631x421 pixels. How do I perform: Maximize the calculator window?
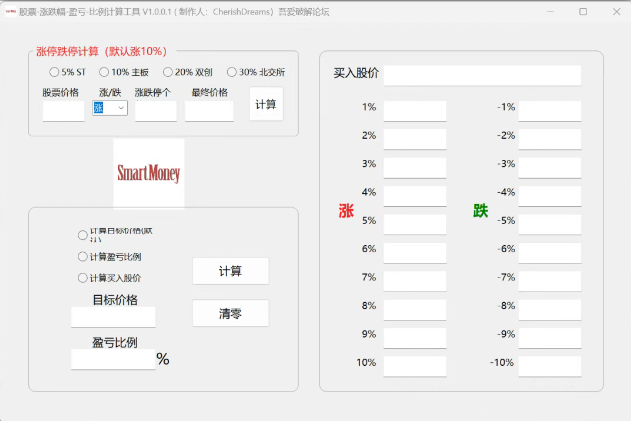(583, 11)
